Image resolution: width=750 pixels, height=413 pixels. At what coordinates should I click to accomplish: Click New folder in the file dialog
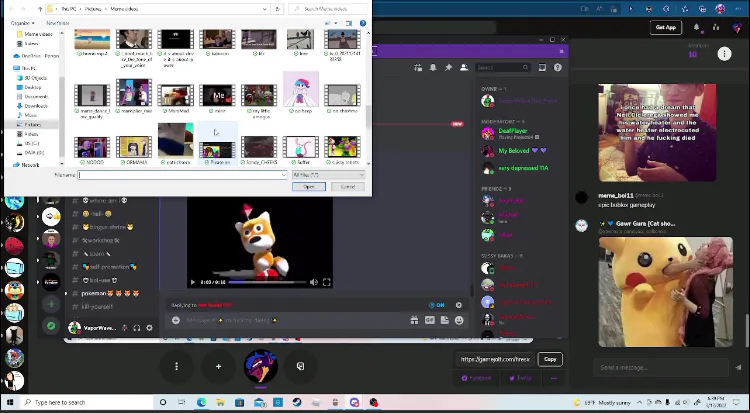pyautogui.click(x=58, y=23)
